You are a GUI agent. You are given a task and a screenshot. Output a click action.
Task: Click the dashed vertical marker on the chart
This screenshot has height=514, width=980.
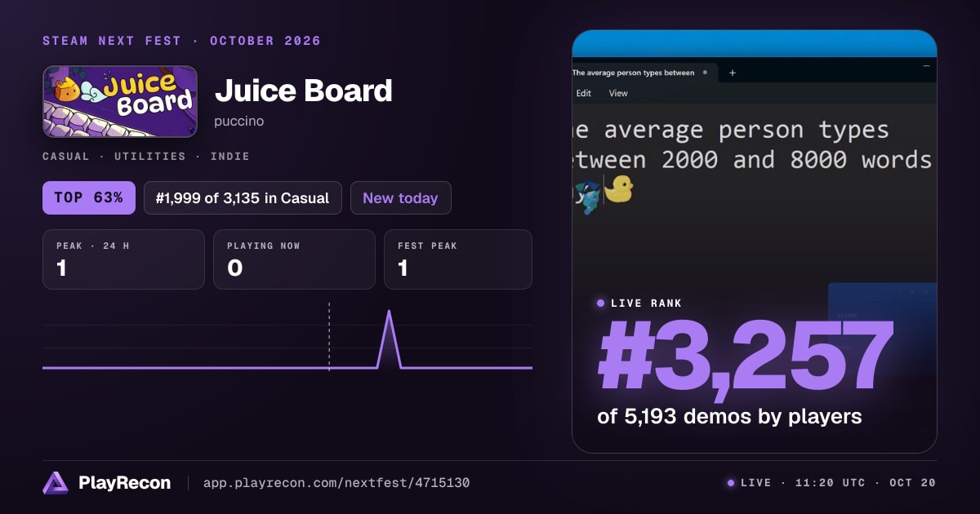click(329, 336)
